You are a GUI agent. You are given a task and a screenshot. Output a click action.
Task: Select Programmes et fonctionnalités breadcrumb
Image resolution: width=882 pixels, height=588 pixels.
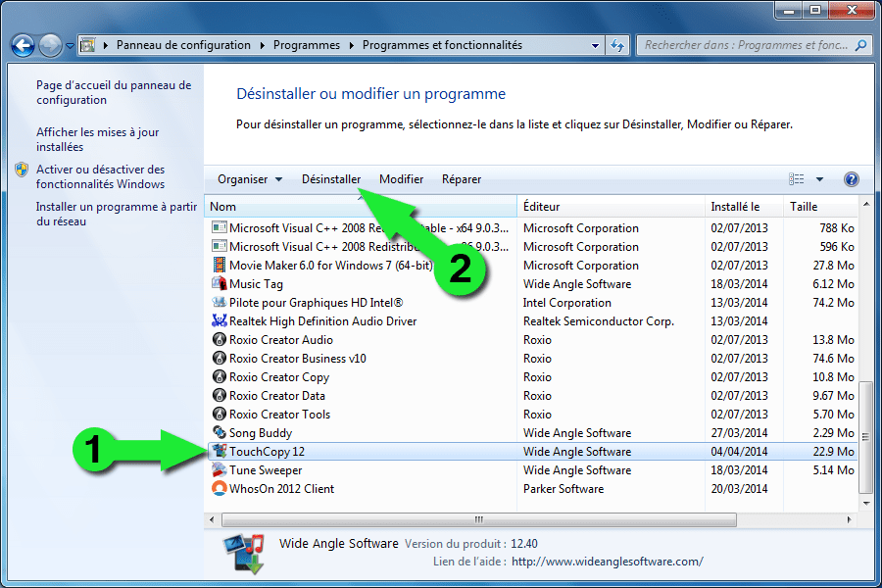[442, 45]
